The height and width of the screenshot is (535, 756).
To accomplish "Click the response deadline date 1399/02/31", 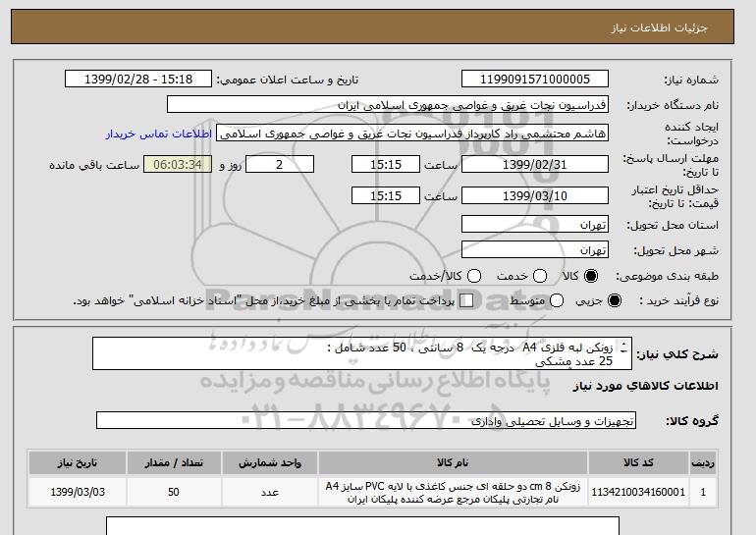I will 535,164.
